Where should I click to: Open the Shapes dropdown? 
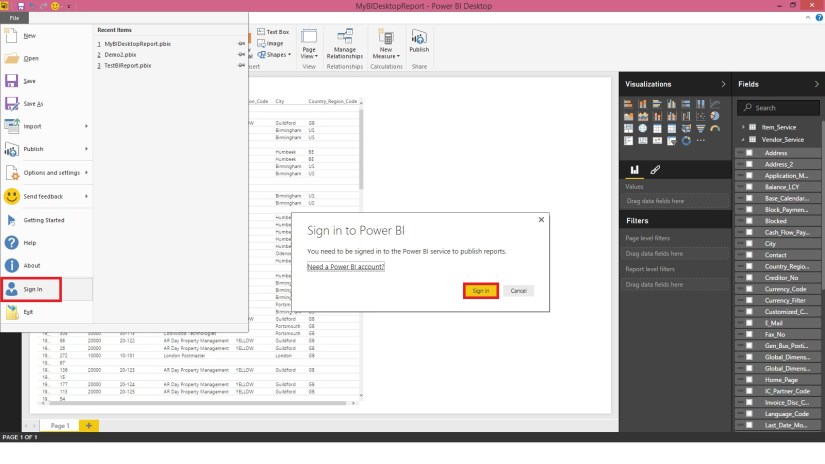(x=274, y=55)
